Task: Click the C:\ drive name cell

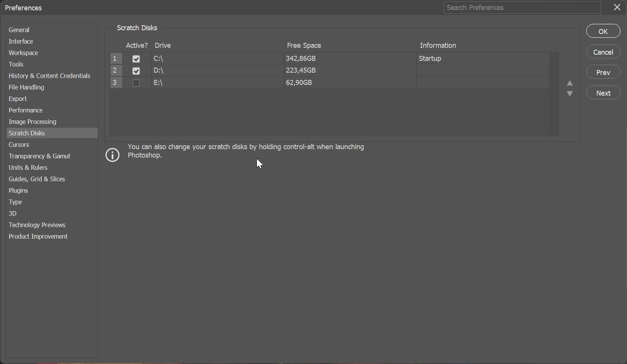Action: click(217, 58)
